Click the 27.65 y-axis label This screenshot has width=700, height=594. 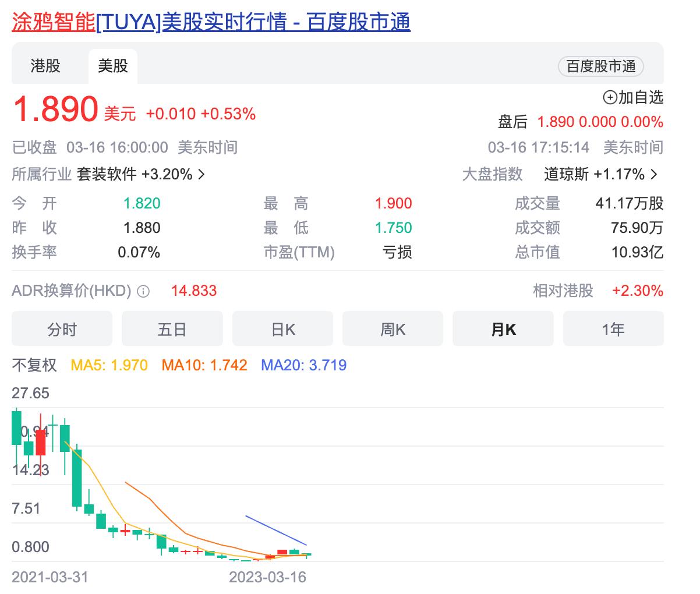click(30, 393)
